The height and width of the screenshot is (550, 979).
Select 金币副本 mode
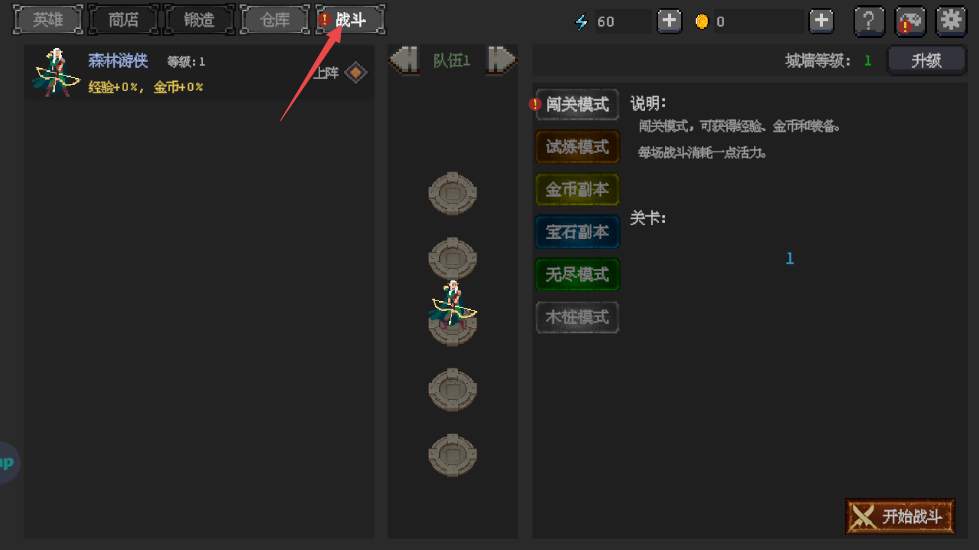(577, 189)
